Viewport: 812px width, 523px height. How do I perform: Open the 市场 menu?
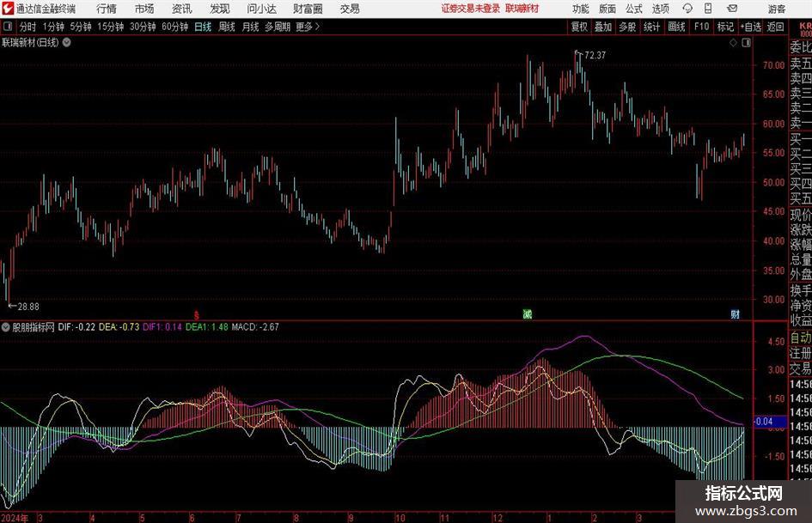coord(144,9)
